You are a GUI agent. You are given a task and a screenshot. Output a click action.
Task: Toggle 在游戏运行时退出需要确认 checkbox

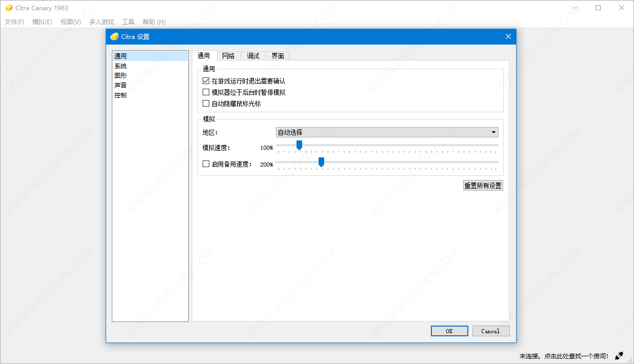pos(206,81)
